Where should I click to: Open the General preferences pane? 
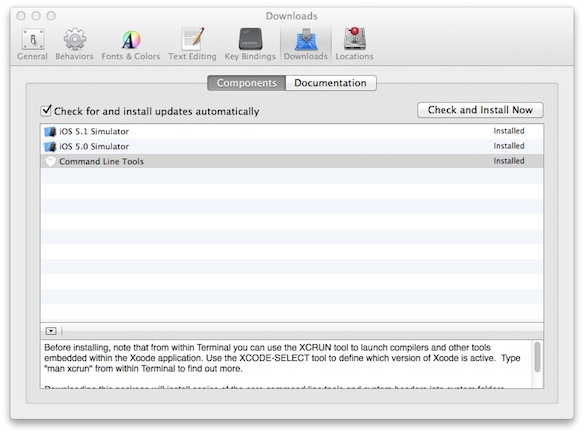point(33,44)
